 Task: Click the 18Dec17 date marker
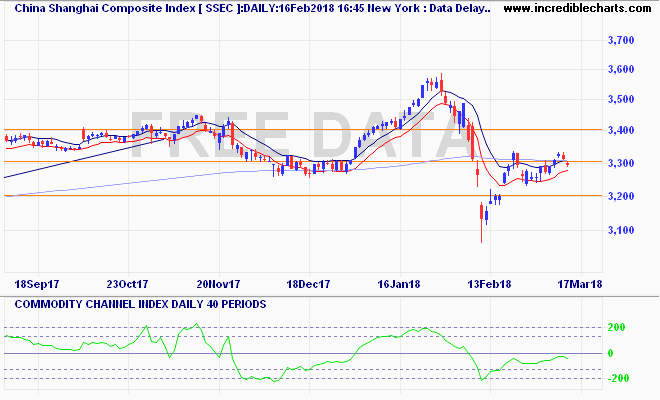(308, 285)
